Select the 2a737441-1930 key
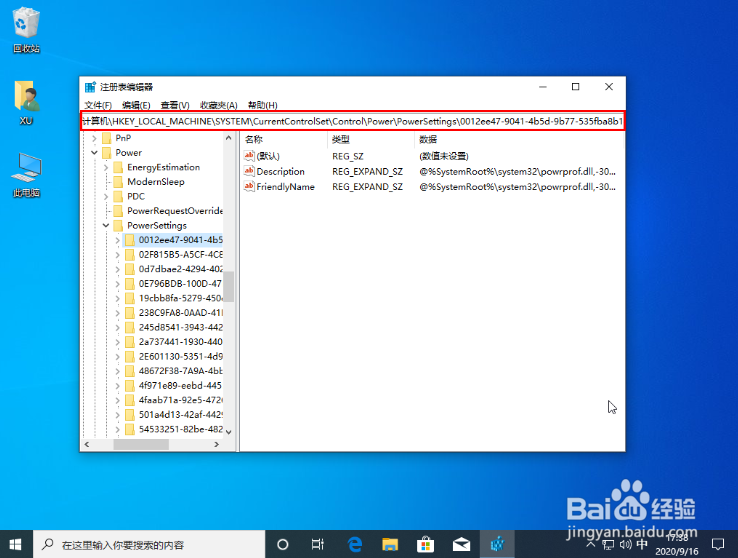The image size is (738, 558). (179, 342)
